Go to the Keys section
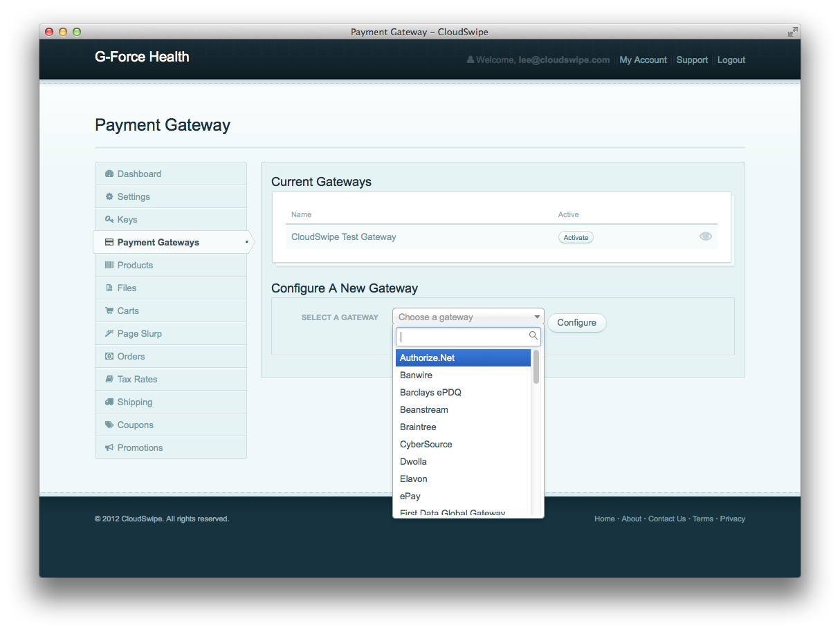840x632 pixels. tap(171, 219)
